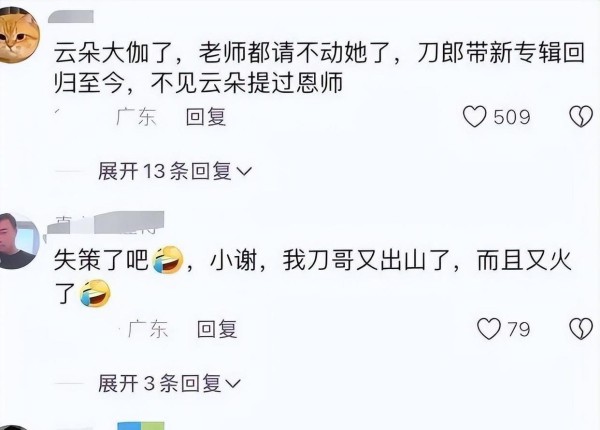The height and width of the screenshot is (430, 600).
Task: Click 广东 location under first comment
Action: 137,117
